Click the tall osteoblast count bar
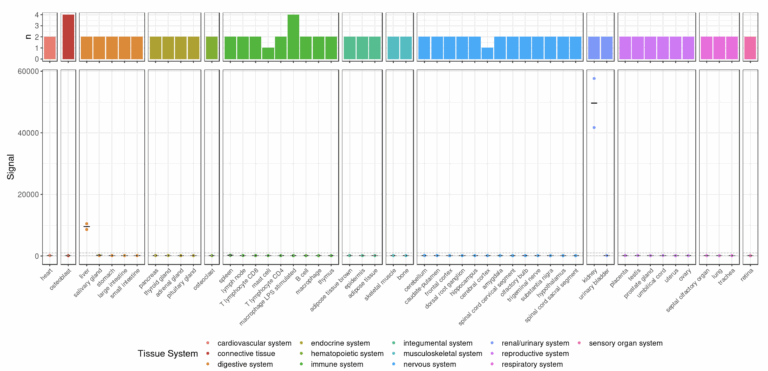The image size is (768, 371). click(68, 37)
